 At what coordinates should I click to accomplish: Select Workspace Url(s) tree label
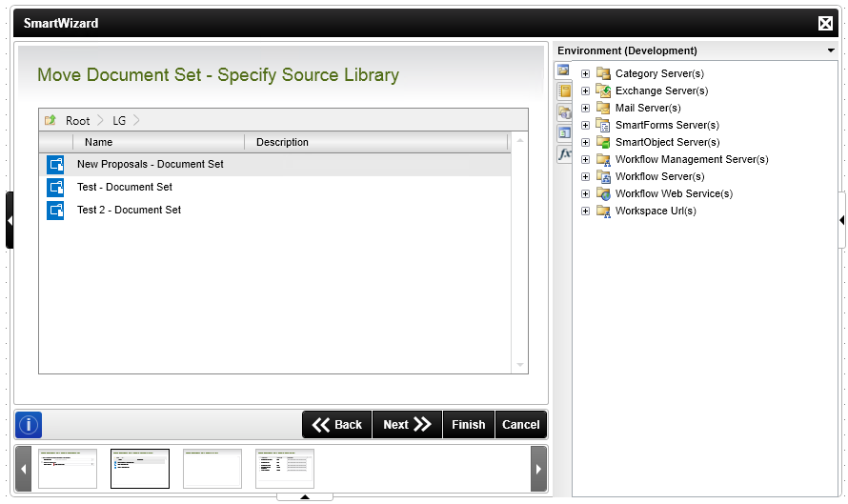(x=656, y=211)
